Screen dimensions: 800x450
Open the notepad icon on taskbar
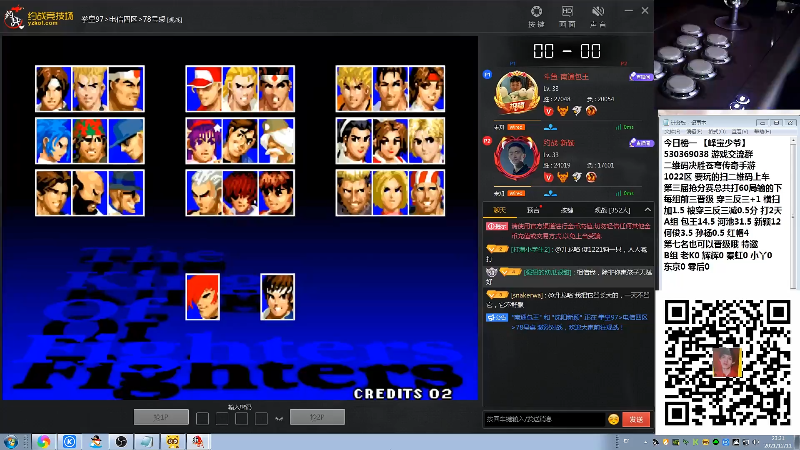(147, 442)
